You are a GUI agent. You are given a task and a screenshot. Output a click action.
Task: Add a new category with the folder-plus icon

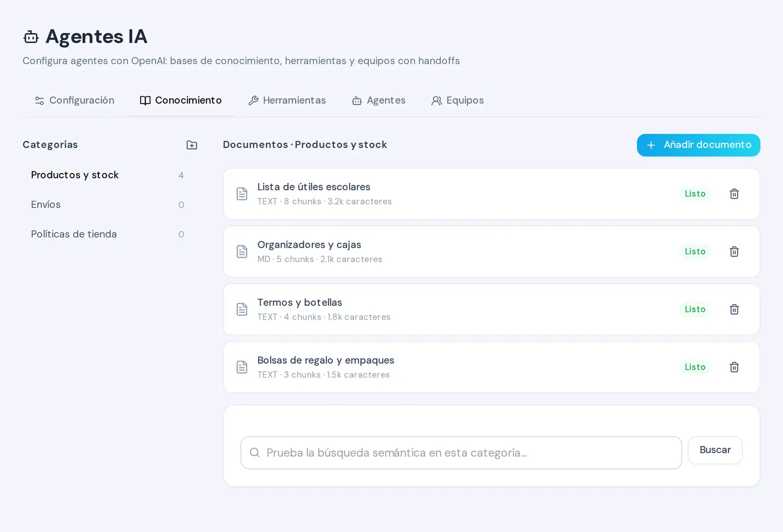tap(192, 145)
